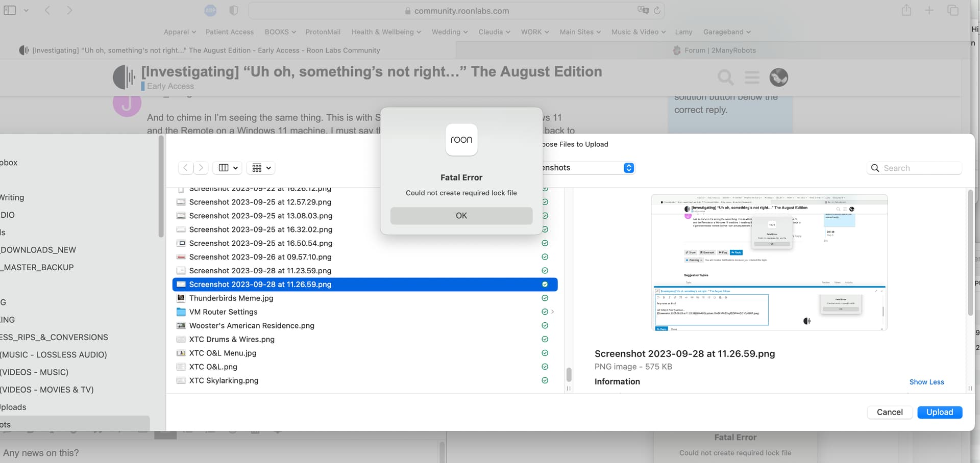This screenshot has height=463, width=980.
Task: Select the DOWNLOADS_NEW sidebar location
Action: (x=38, y=250)
